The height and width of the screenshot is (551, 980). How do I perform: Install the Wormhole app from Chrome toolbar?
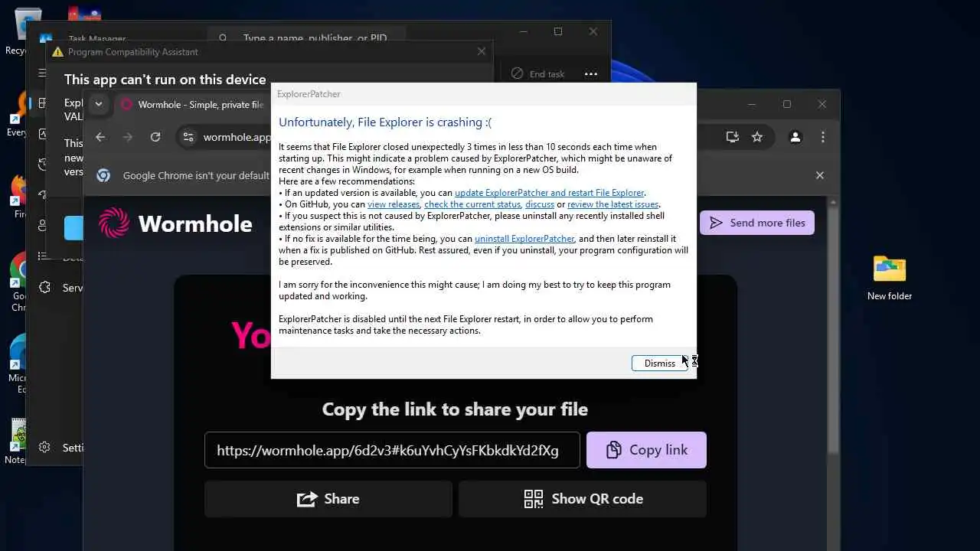coord(733,137)
